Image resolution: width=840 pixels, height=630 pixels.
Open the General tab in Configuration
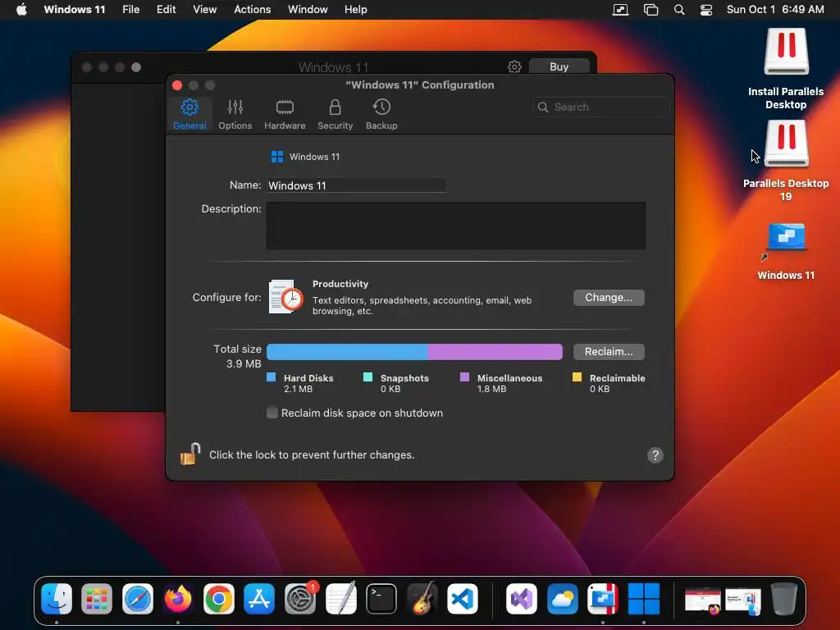[189, 114]
